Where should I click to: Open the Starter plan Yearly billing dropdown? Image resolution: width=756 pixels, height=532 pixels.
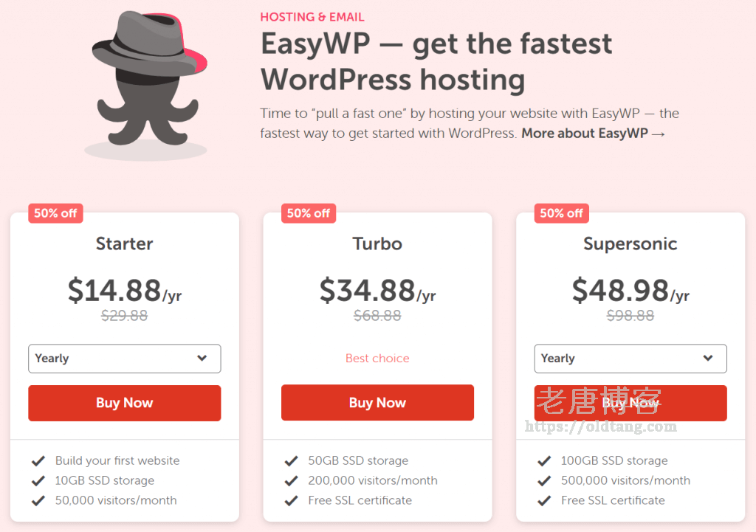click(124, 359)
